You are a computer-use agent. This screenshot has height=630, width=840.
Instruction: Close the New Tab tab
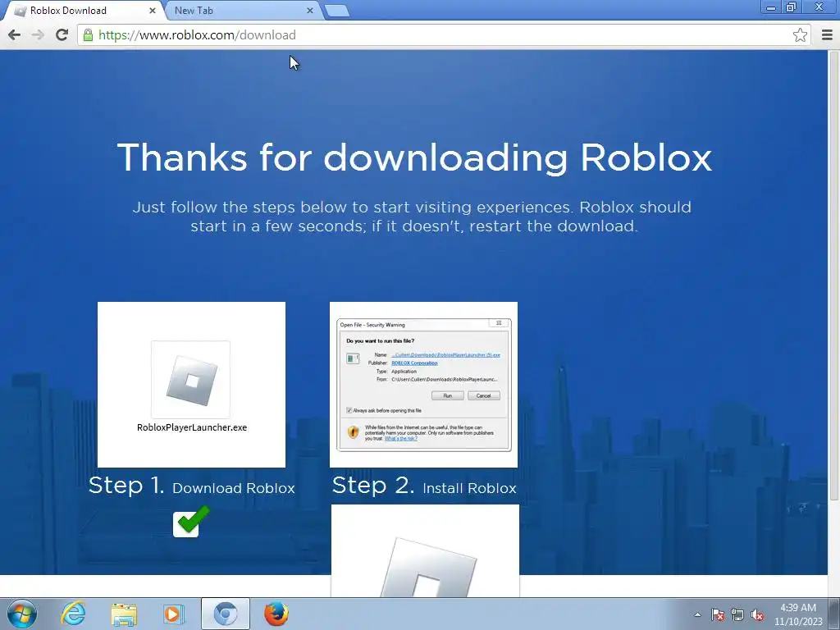pos(309,11)
